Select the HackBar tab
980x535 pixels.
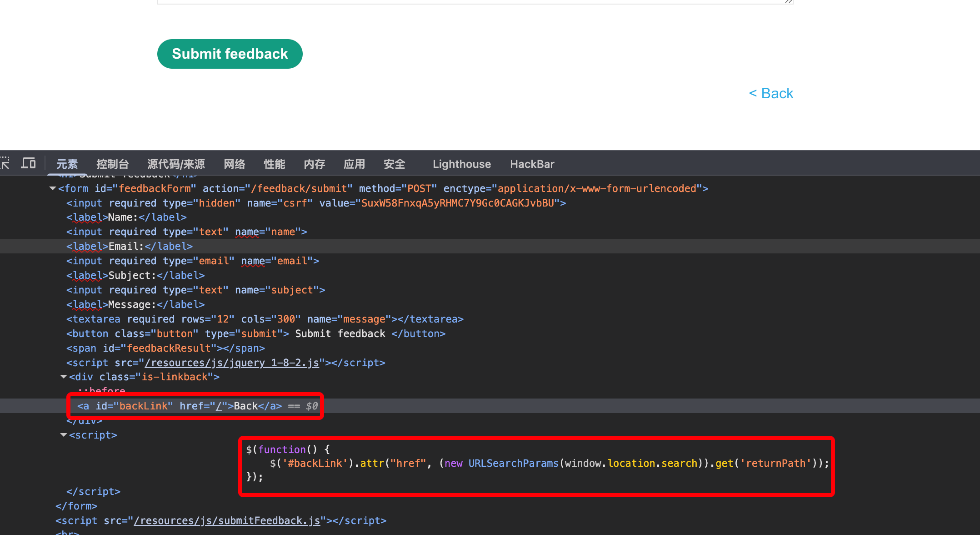[x=532, y=164]
